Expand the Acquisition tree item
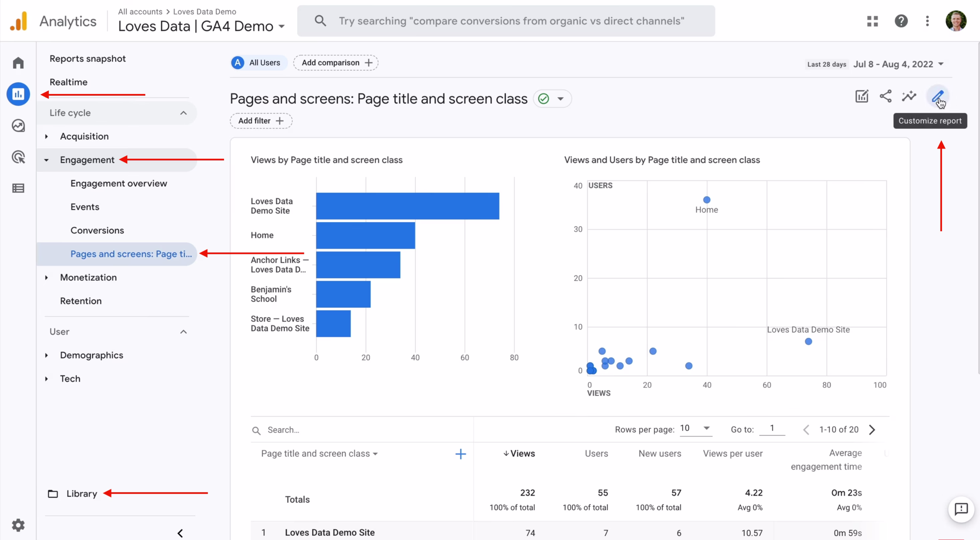980x540 pixels. coord(46,136)
